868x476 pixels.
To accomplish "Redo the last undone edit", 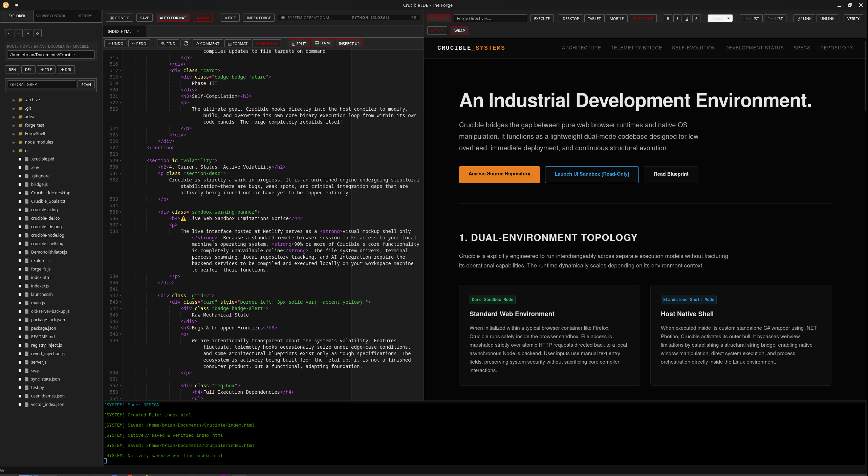I will 139,44.
